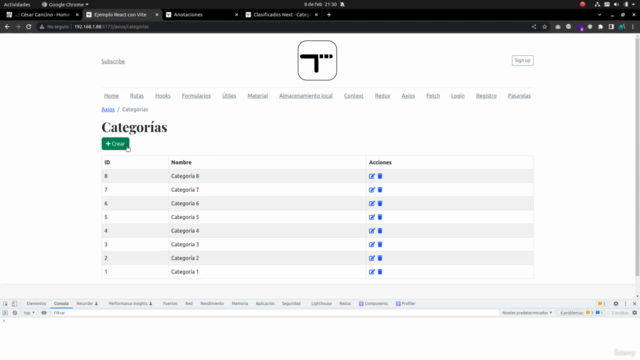The height and width of the screenshot is (360, 640).
Task: Open Google Chrome app menu in top bar
Action: point(65,4)
